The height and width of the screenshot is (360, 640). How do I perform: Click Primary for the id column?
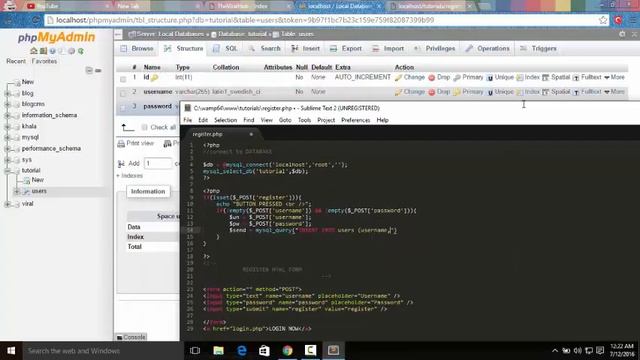pyautogui.click(x=468, y=77)
